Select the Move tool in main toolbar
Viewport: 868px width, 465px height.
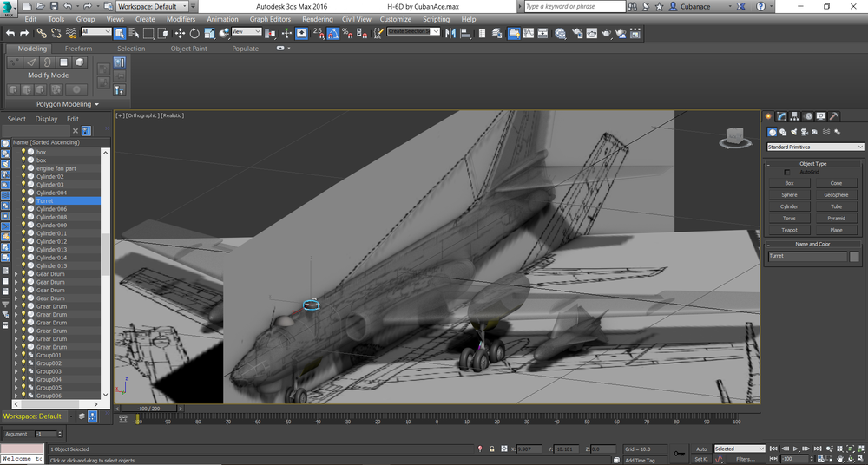[180, 33]
